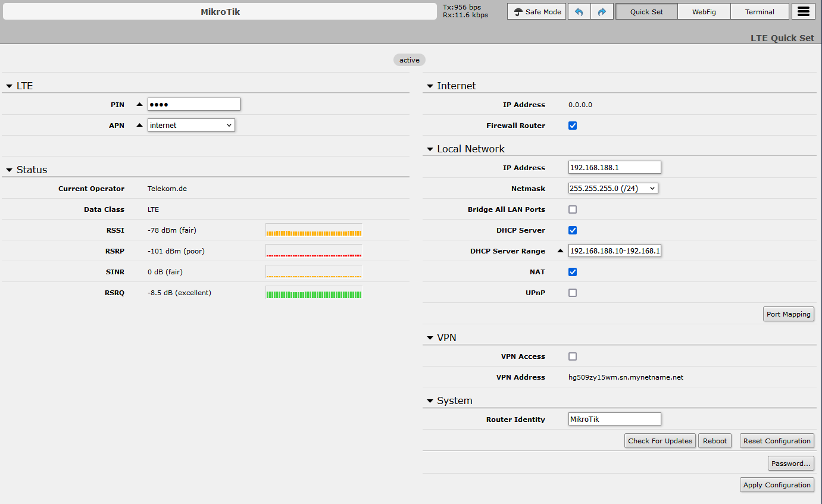Click the RSRQ signal graph
The image size is (822, 504).
click(314, 293)
